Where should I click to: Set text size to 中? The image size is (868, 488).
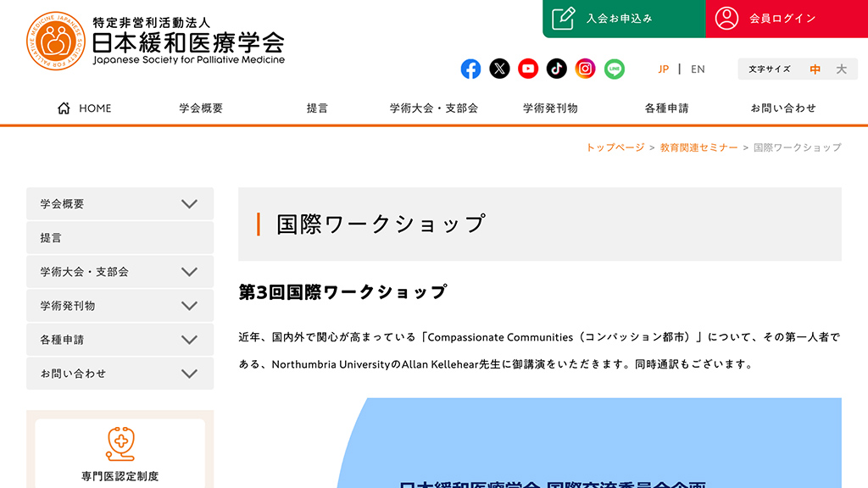tap(815, 69)
